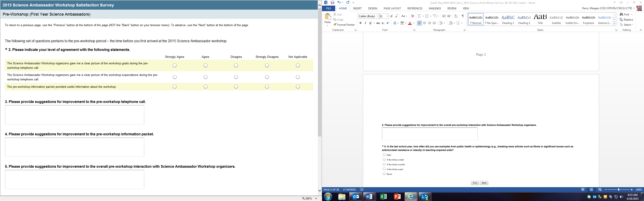
Task: Apply the Superscript icon
Action: (x=388, y=23)
